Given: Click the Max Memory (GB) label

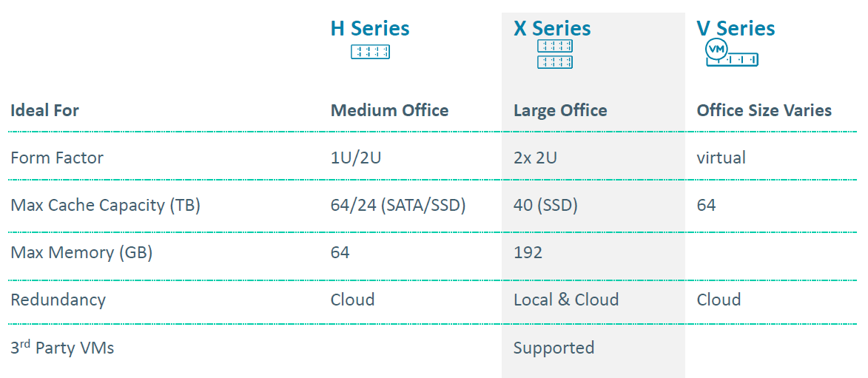Looking at the screenshot, I should tap(81, 253).
